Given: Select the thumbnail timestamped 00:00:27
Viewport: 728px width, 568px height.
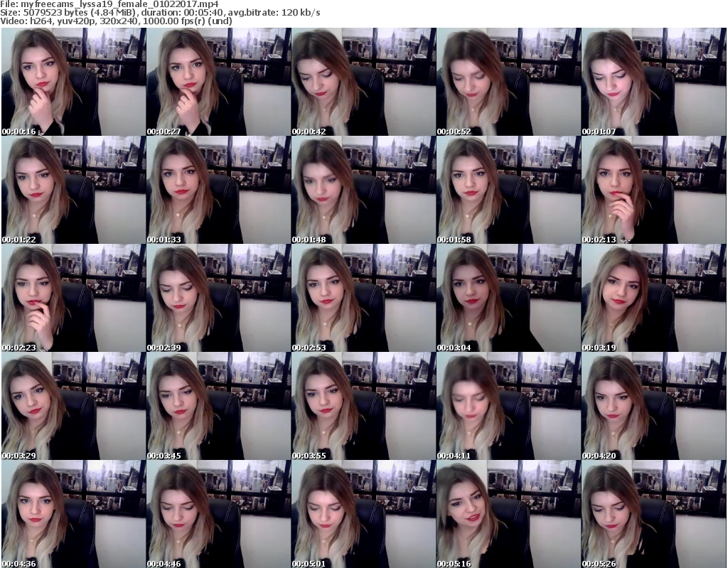Looking at the screenshot, I should [219, 82].
